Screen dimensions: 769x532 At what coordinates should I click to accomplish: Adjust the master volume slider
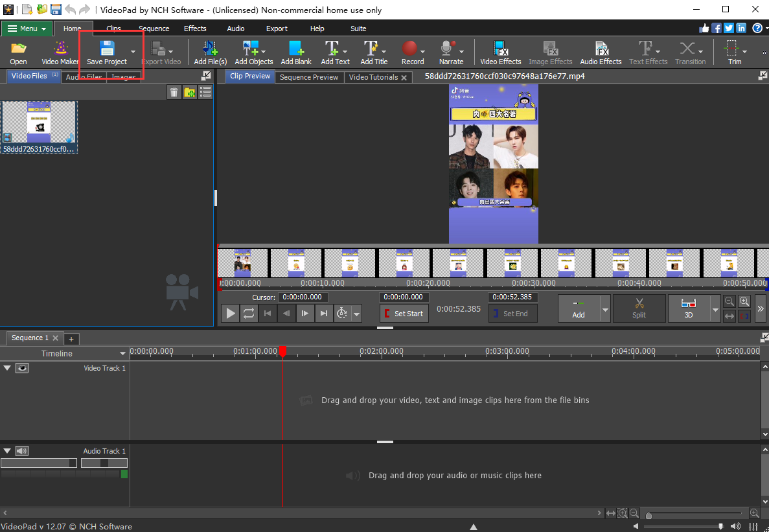point(720,526)
